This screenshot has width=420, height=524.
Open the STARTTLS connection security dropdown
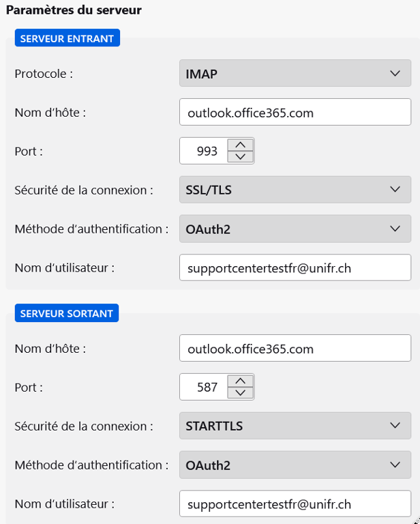coord(295,426)
